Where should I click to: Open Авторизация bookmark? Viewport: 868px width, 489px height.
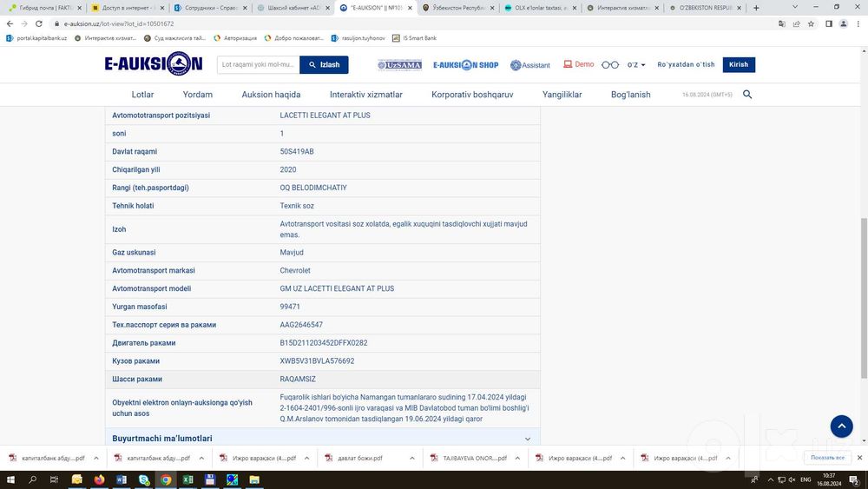point(235,38)
